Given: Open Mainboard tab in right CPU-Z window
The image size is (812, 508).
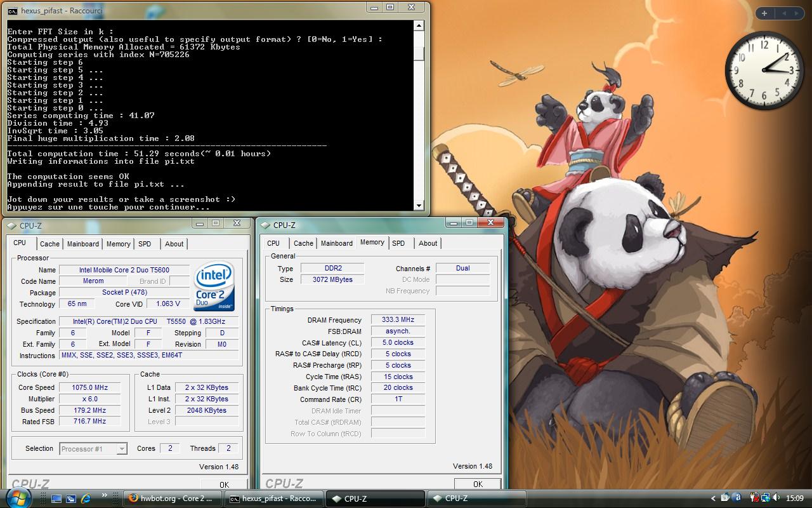Looking at the screenshot, I should [337, 243].
